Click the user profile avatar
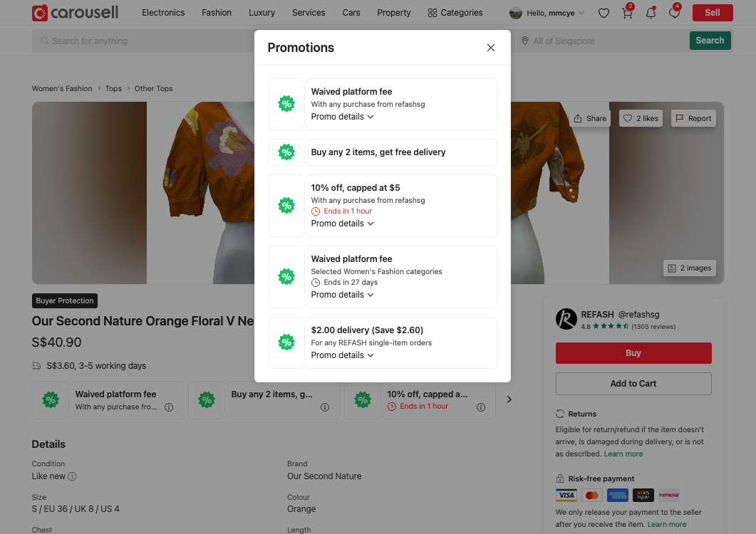 (x=515, y=13)
